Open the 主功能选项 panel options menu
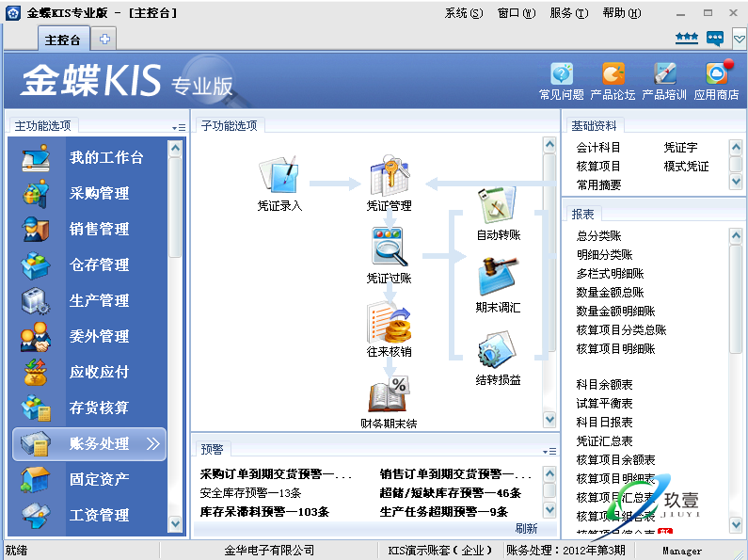 pos(179,128)
